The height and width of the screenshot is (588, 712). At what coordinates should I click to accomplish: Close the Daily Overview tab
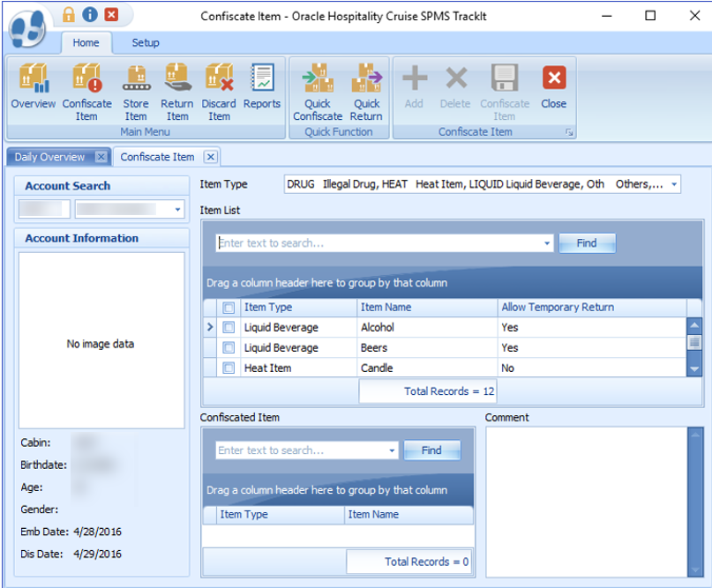pyautogui.click(x=101, y=157)
